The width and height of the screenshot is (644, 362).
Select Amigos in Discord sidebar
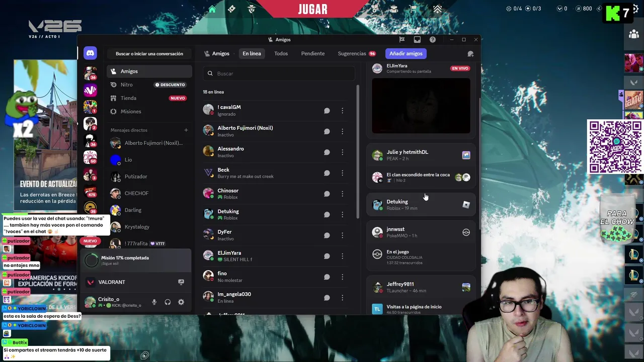point(149,71)
